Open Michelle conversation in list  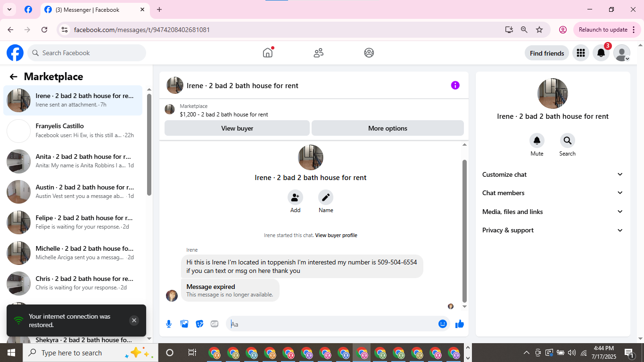[x=73, y=253]
